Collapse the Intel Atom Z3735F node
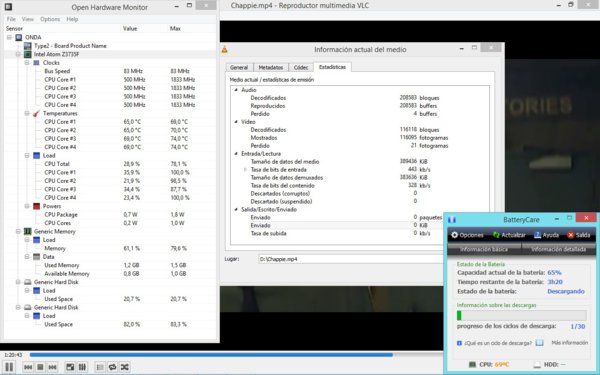This screenshot has height=375, width=600. point(18,54)
